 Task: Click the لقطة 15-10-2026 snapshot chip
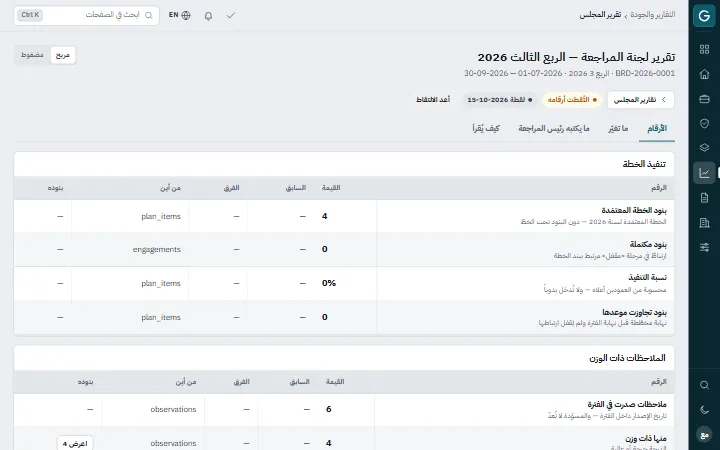(x=500, y=100)
